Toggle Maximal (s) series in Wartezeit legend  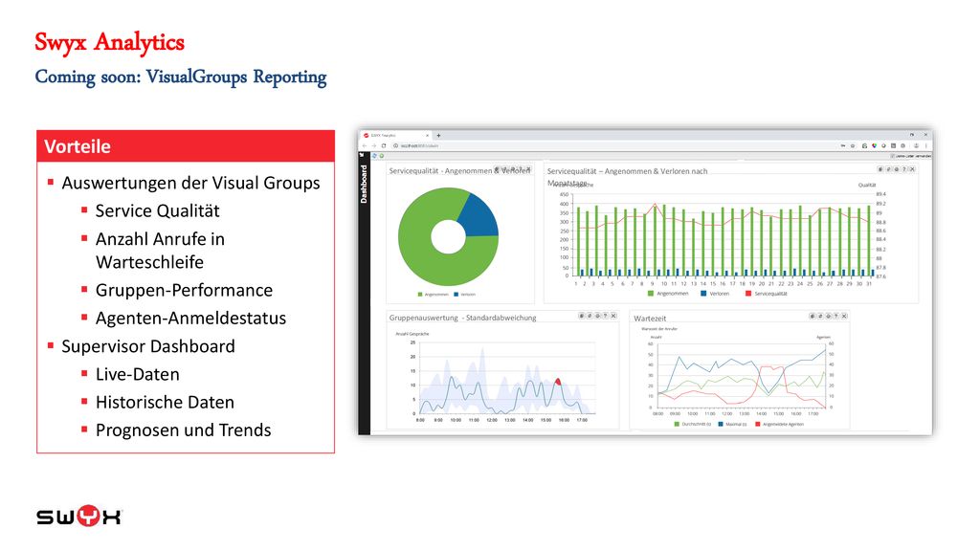point(732,424)
